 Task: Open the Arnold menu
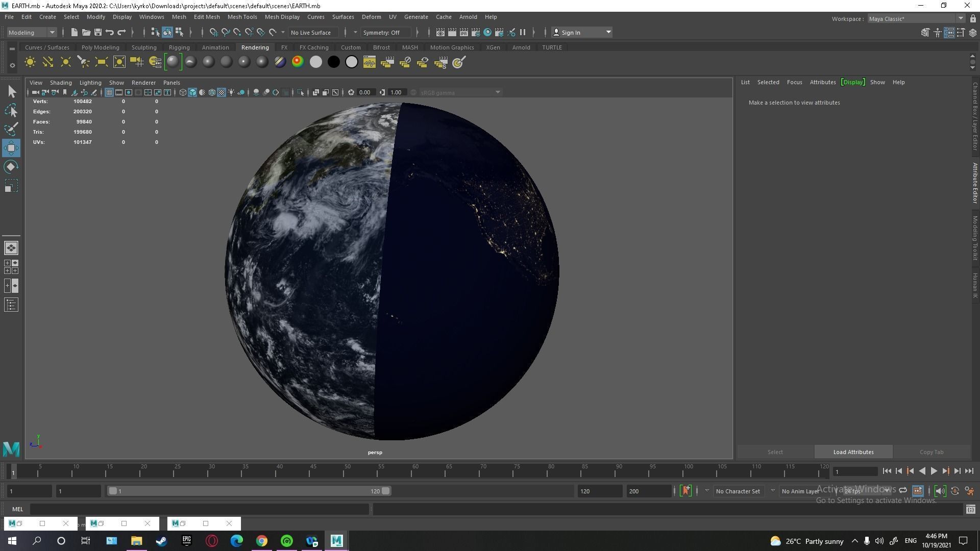468,17
